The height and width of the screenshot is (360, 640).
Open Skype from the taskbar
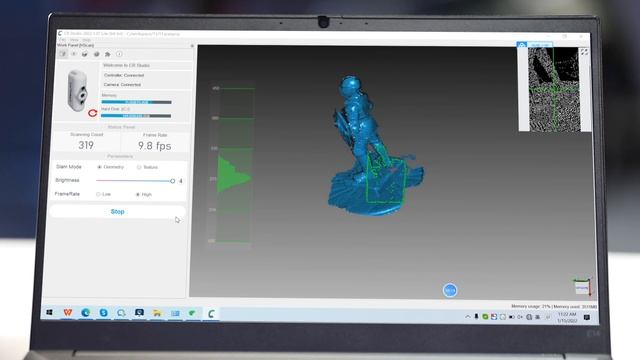(103, 313)
